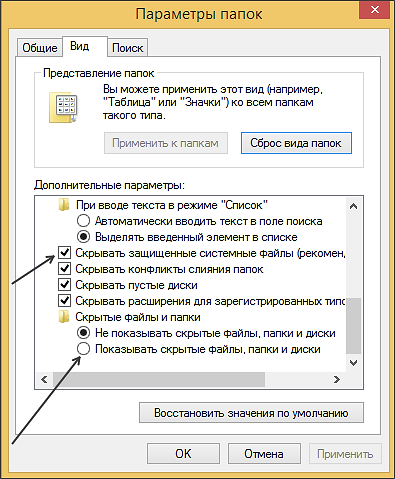Select Не показывать скрытые файлы, папки и диски
Screen dimensions: 395x479
tap(83, 333)
